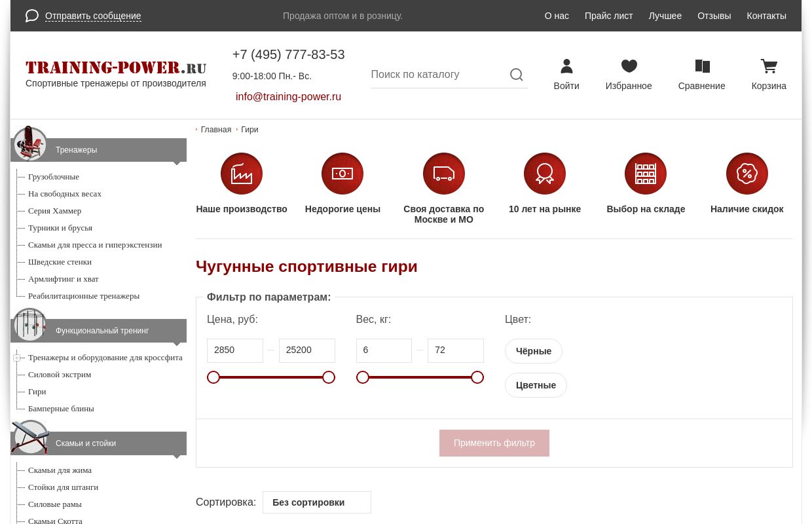Open the 'Бамперные блины' sidebar link
The image size is (812, 524).
(x=61, y=408)
